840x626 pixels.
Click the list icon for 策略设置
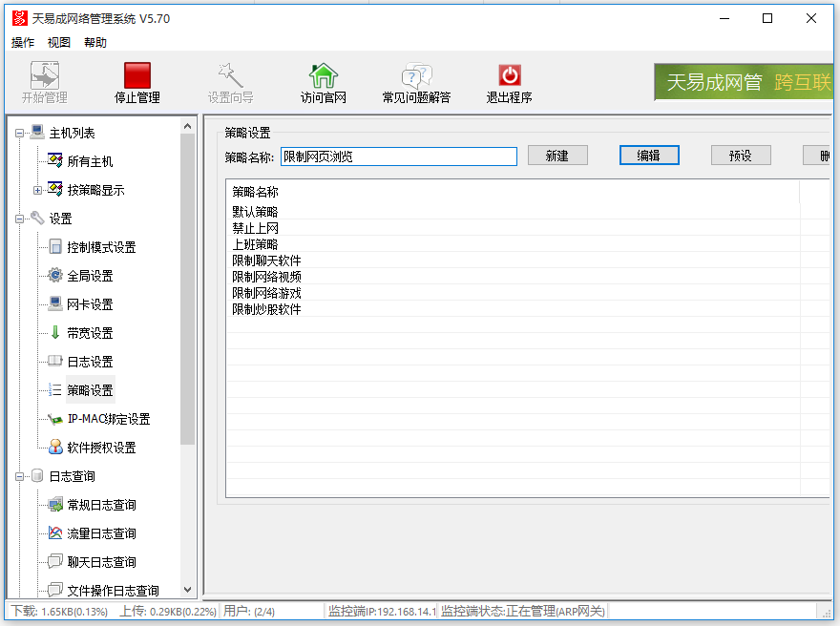(x=55, y=390)
